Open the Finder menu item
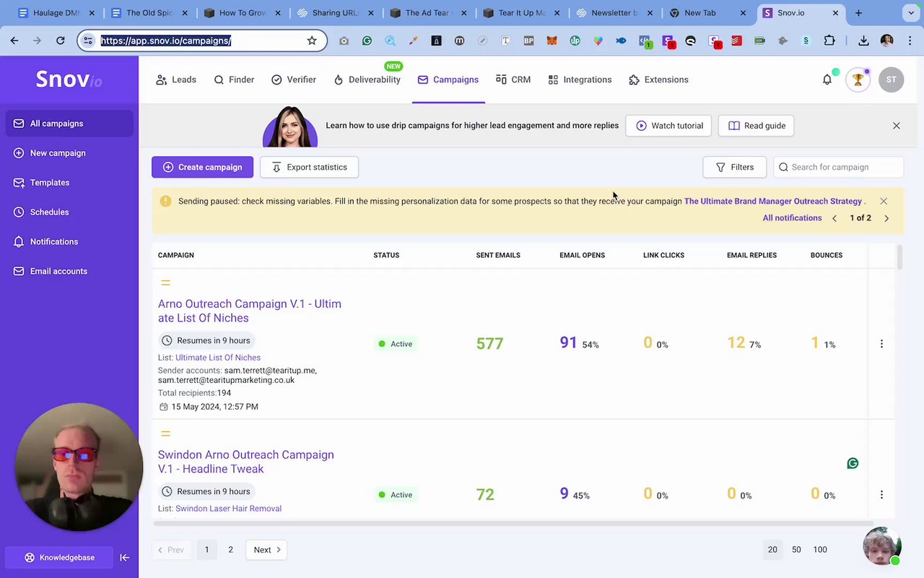The height and width of the screenshot is (578, 924). pyautogui.click(x=234, y=79)
